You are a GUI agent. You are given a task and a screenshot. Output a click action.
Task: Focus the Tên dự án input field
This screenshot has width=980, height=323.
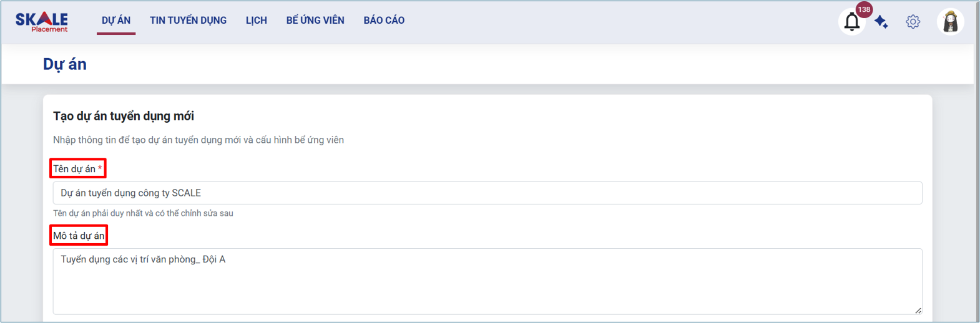[x=487, y=193]
